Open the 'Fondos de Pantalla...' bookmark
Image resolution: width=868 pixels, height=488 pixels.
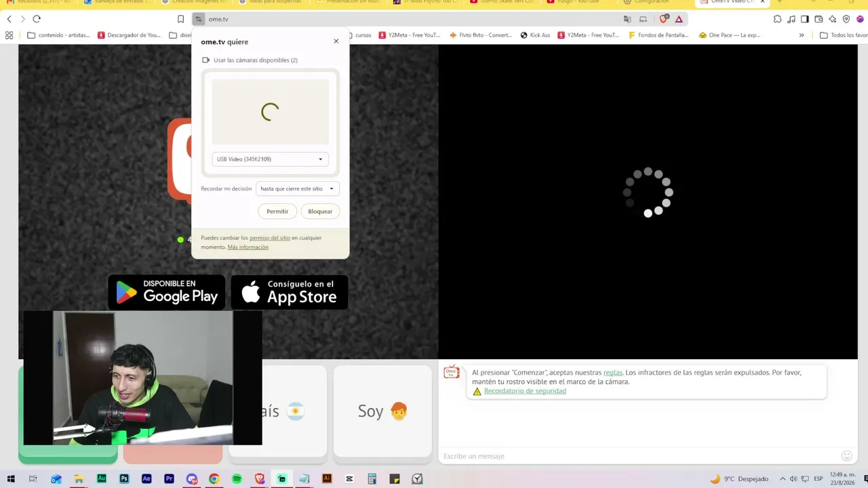658,35
